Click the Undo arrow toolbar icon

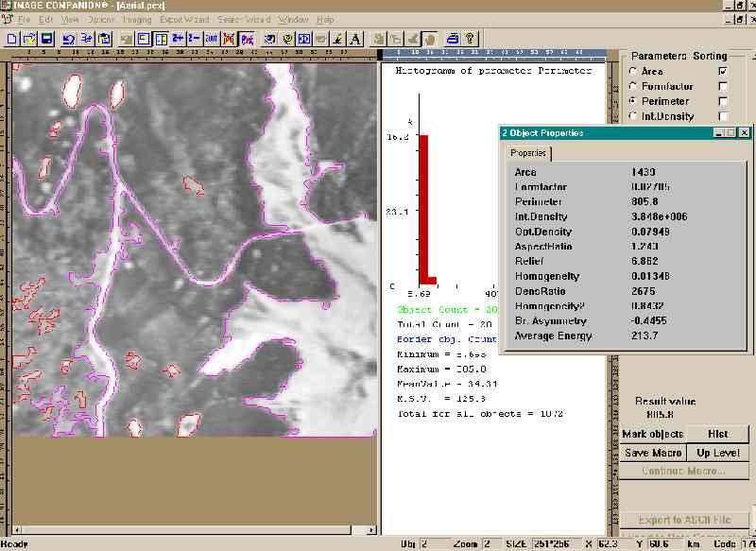pos(69,39)
